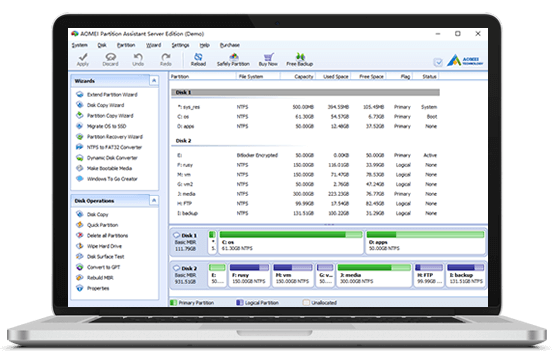Select the H: vm partition block

[x=293, y=275]
